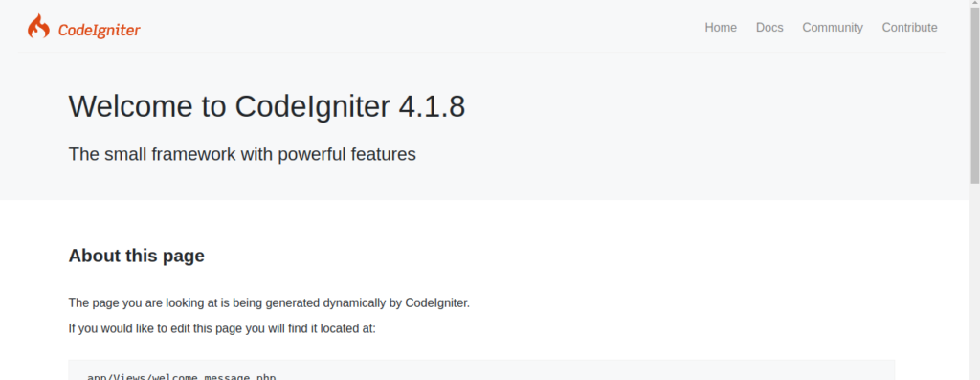Click the orange CodeIgniter wordmark in header

click(x=99, y=30)
